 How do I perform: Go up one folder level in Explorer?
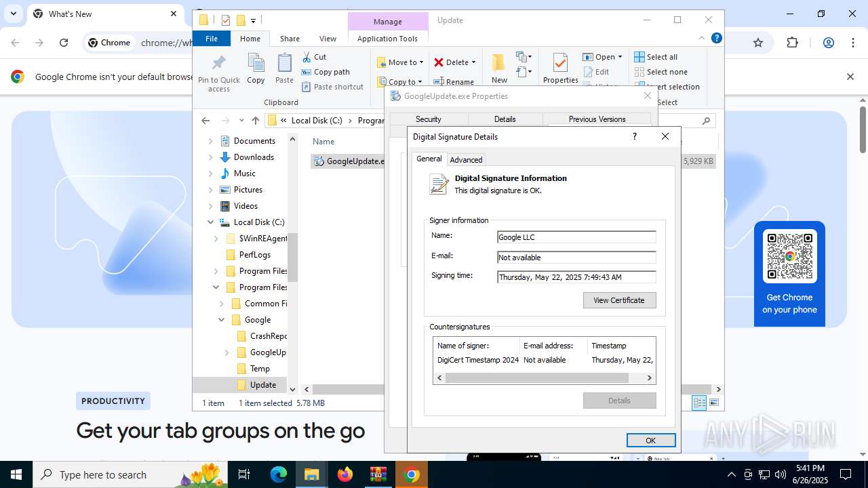(x=256, y=121)
